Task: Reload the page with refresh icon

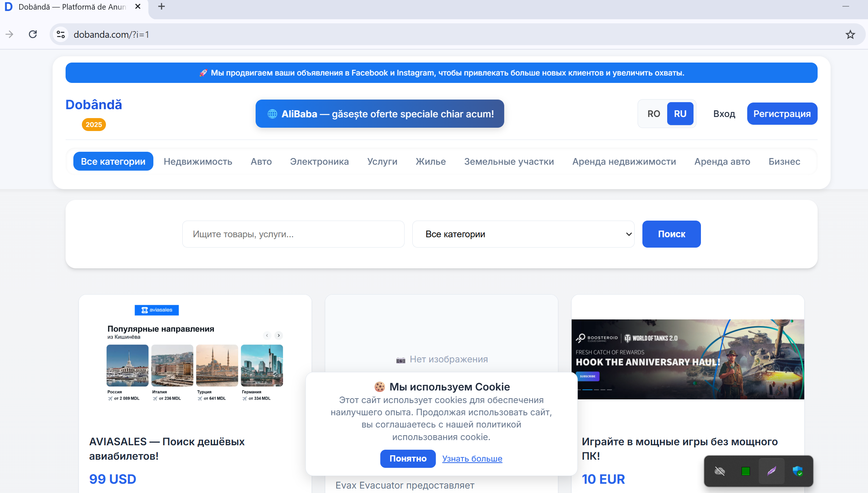Action: (33, 34)
